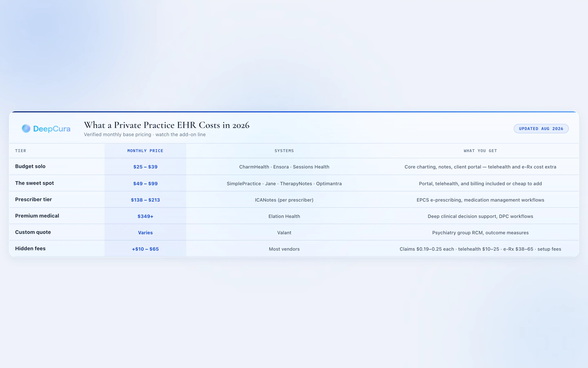The image size is (588, 368).
Task: Click 'Claims $0.19–0.25 each' fees description
Action: pos(427,249)
